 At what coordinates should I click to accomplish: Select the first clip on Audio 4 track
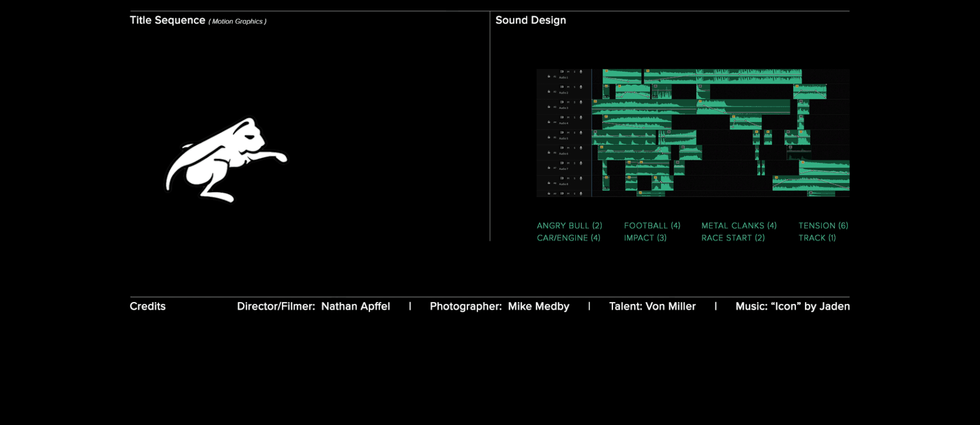coord(637,122)
